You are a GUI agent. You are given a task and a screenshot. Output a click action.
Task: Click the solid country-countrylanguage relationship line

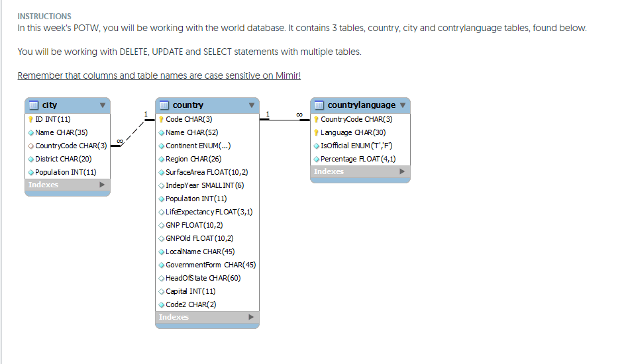point(285,120)
